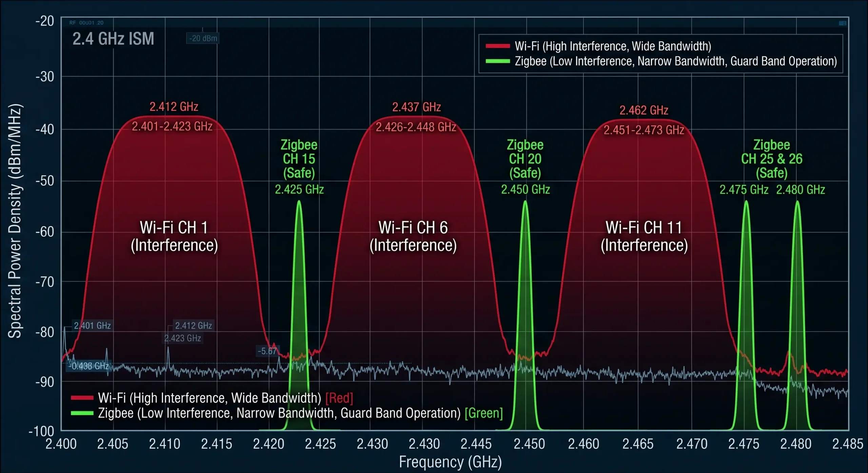Viewport: 868px width, 473px height.
Task: Click the red swatch in the bottom-left legend
Action: (82, 398)
